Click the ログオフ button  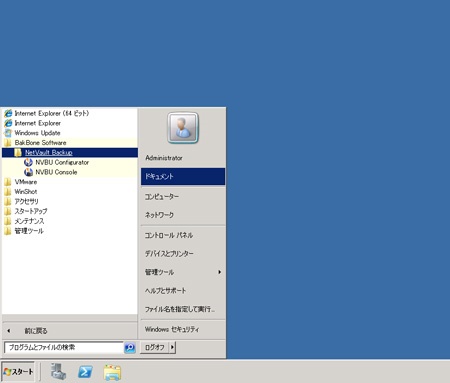coord(155,347)
